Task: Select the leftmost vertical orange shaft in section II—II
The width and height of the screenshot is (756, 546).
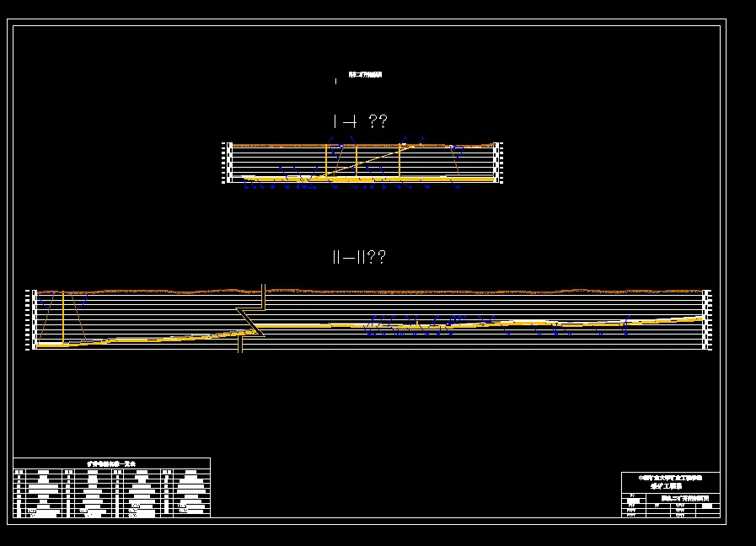Action: [63, 318]
